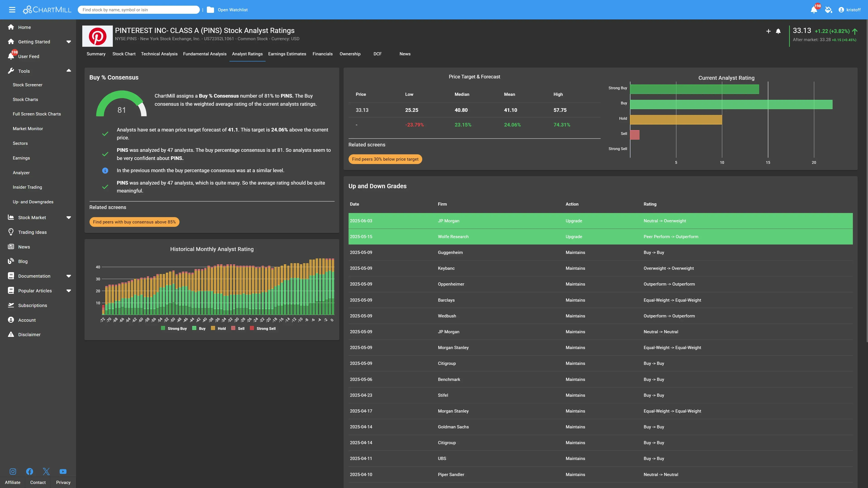Image resolution: width=868 pixels, height=488 pixels.
Task: Open User Feed bell icon in sidebar
Action: coord(11,56)
